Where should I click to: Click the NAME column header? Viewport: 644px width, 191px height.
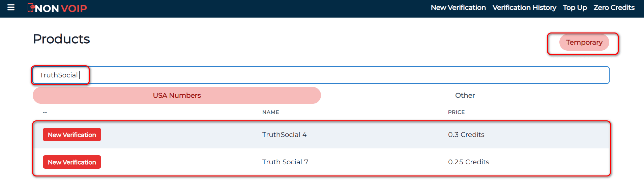tap(270, 112)
